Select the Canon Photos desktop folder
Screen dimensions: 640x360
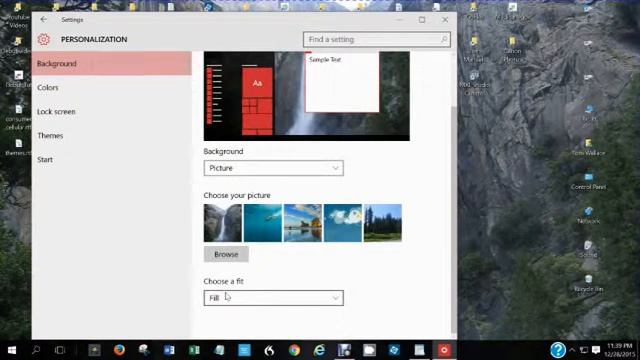[x=512, y=49]
